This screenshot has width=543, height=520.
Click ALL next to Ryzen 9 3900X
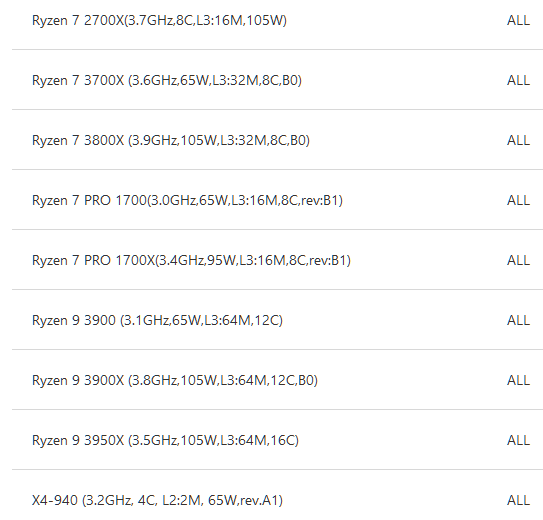[x=518, y=380]
